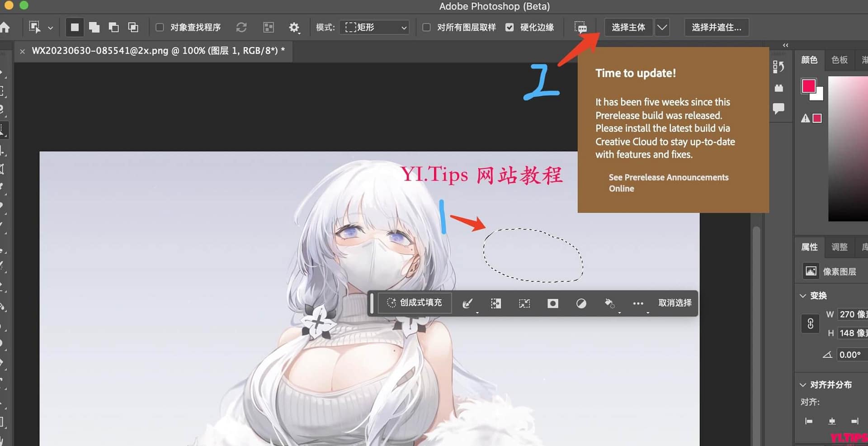This screenshot has width=868, height=446.
Task: Select the Object Selection tool
Action: point(35,27)
